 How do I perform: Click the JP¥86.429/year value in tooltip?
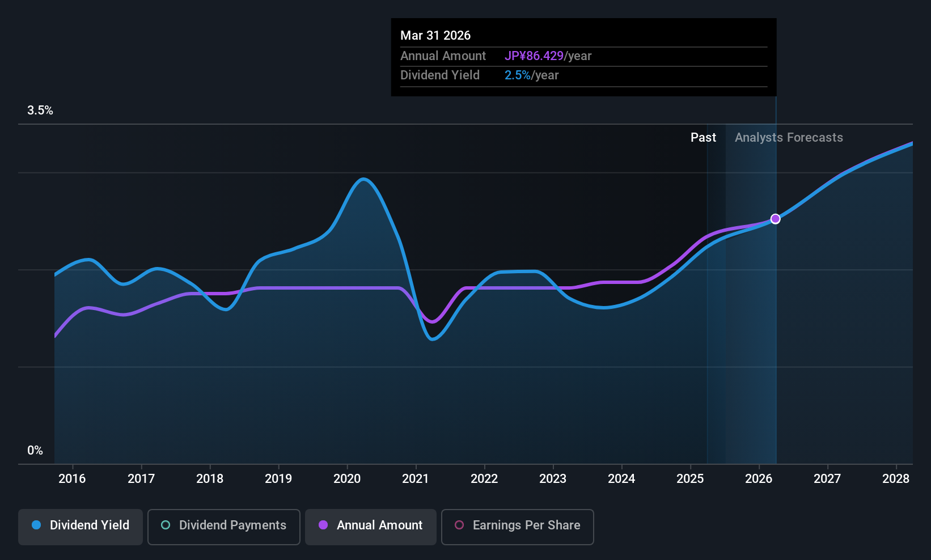[x=548, y=56]
